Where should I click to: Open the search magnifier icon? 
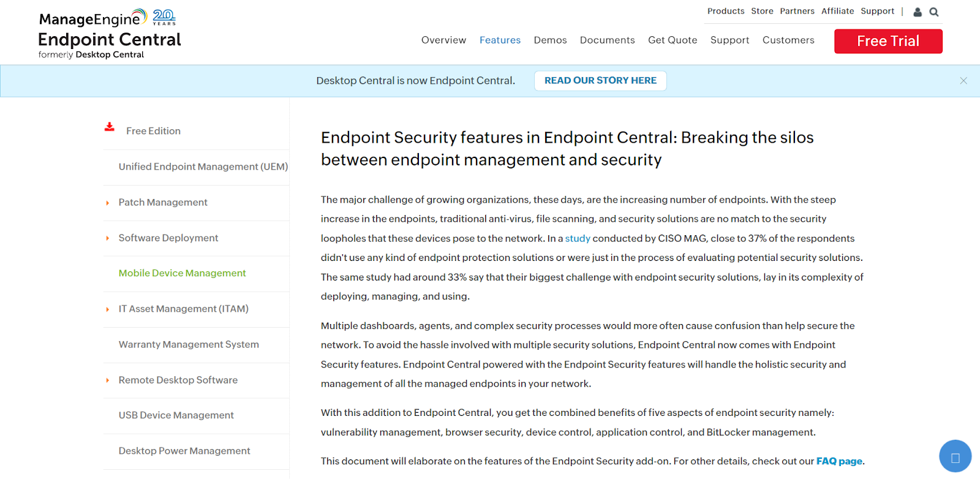tap(934, 12)
